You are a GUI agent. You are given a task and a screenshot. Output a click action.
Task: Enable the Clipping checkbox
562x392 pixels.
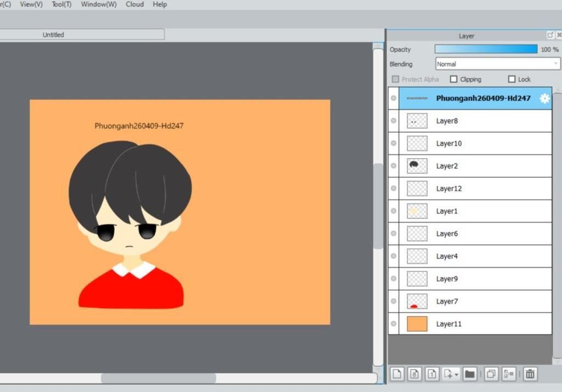(454, 79)
